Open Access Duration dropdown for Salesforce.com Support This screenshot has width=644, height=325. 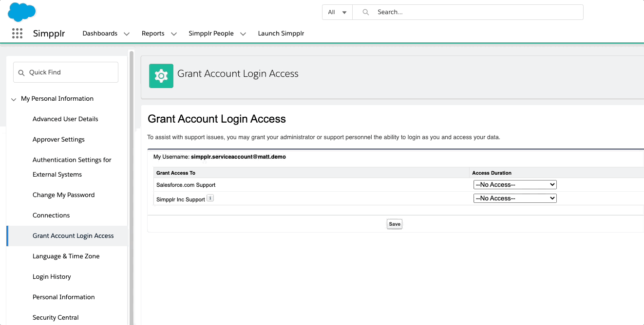(x=515, y=185)
